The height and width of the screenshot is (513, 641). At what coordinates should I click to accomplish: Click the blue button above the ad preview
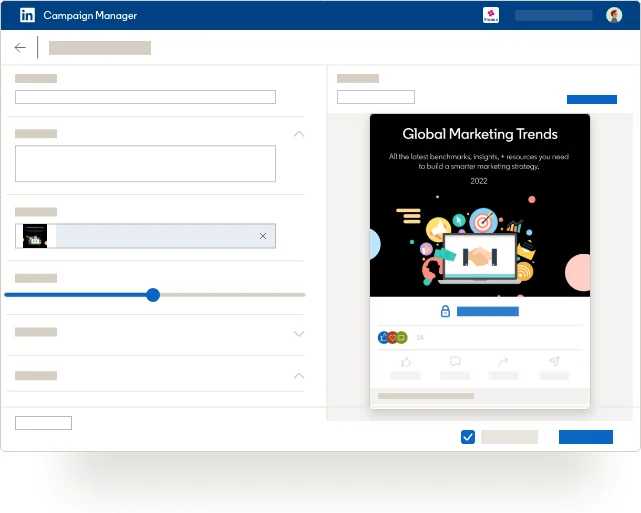592,99
